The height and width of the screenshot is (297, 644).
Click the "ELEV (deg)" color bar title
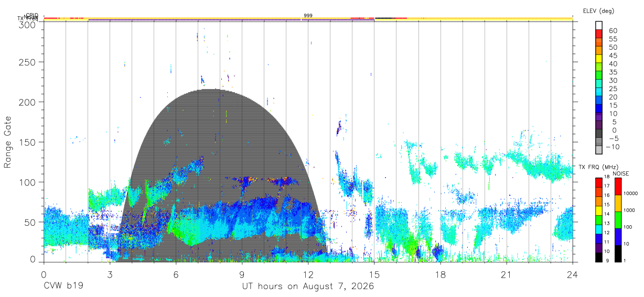click(x=598, y=10)
